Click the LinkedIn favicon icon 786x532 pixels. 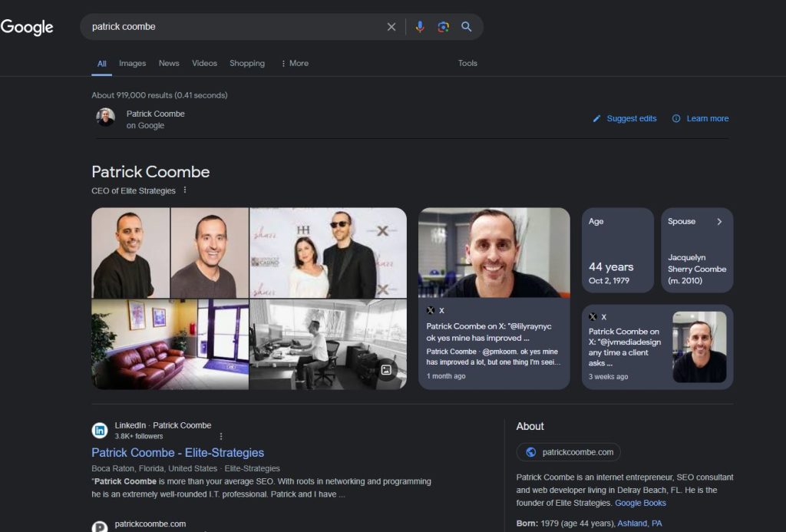point(100,431)
